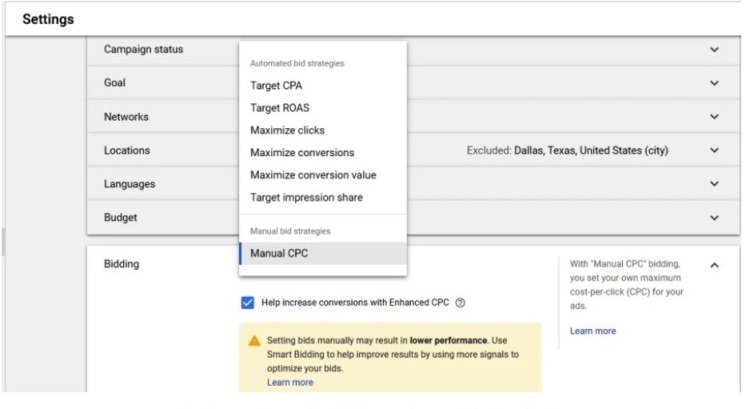The width and height of the screenshot is (754, 409).
Task: Click the yellow warning triangle icon
Action: [254, 340]
